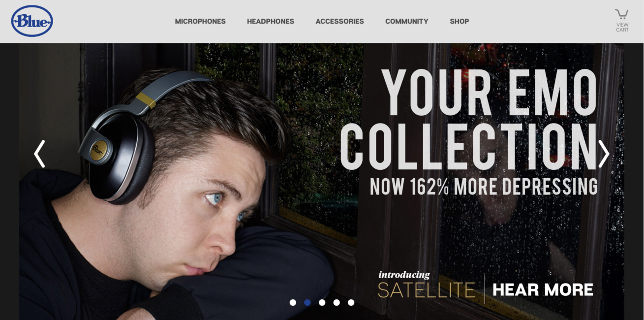Switch to the last carousel dot

pyautogui.click(x=351, y=302)
